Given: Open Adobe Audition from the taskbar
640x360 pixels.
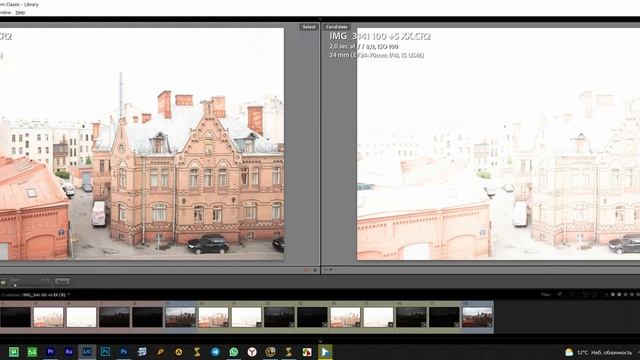Looking at the screenshot, I should click(x=69, y=352).
